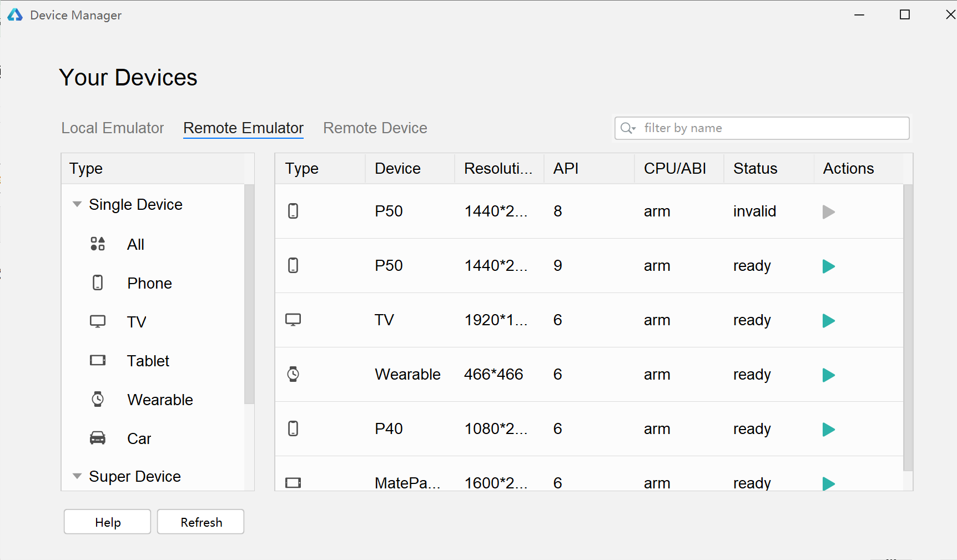Viewport: 957px width, 560px height.
Task: Click the 'Your Devices' heading
Action: [128, 77]
